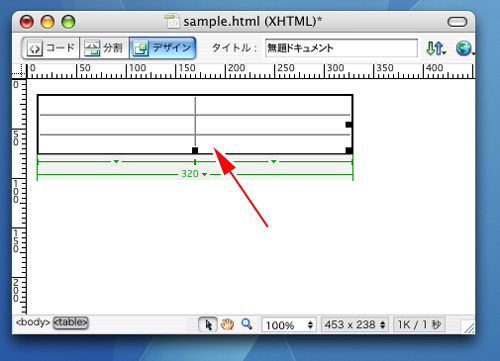The height and width of the screenshot is (361, 500).
Task: Select the <table> tag in the tag selector
Action: (x=70, y=322)
